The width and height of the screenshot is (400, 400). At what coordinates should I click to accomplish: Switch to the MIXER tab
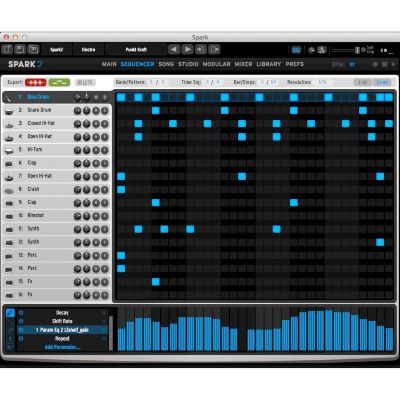click(243, 64)
